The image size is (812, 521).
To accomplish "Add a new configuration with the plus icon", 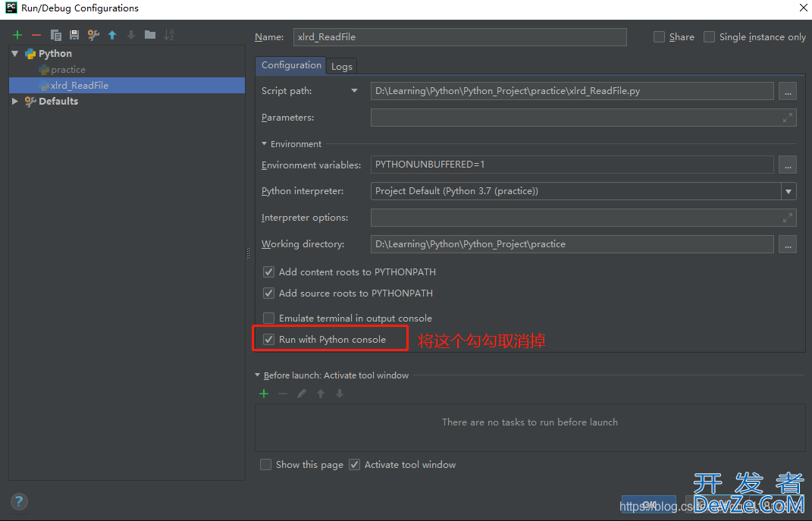I will pos(17,35).
